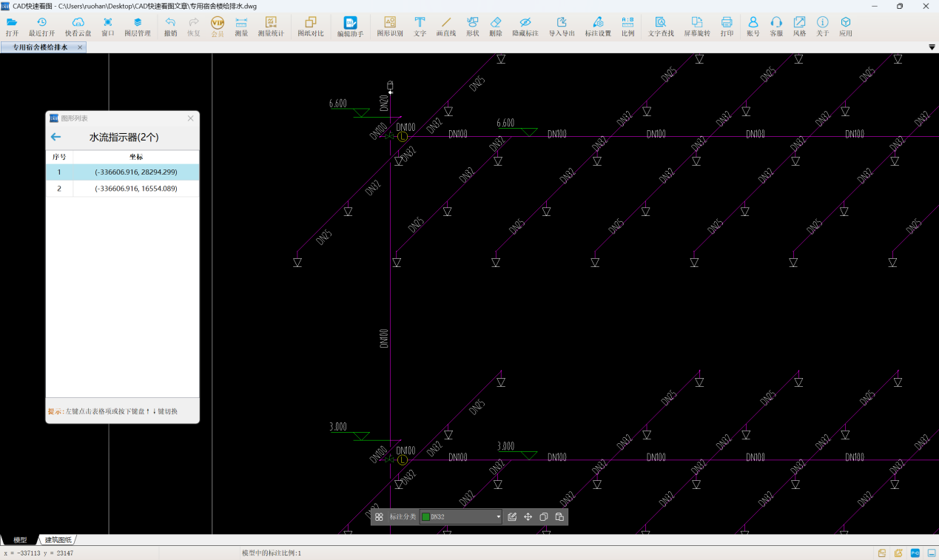Select the 画直线 draw line tool

pyautogui.click(x=445, y=27)
